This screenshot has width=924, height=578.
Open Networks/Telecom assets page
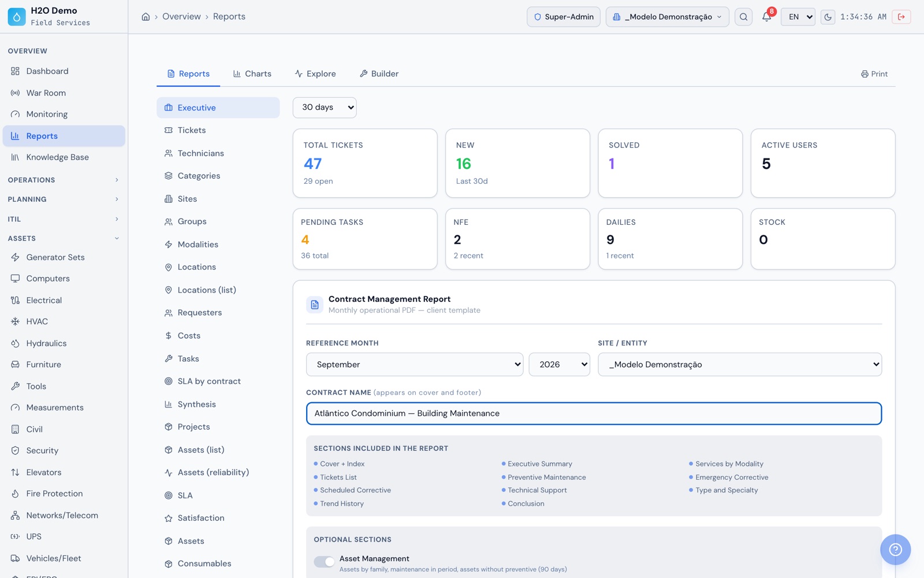pyautogui.click(x=64, y=515)
